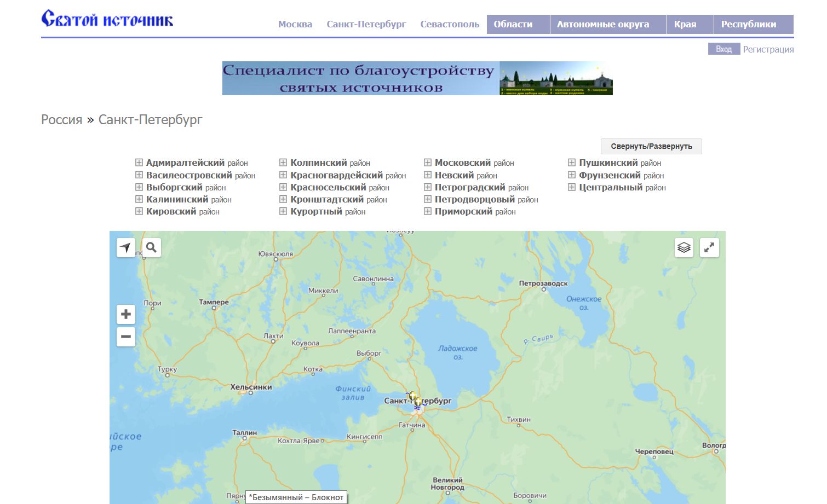This screenshot has height=504, width=827.
Task: Click the geolocation arrow icon on map
Action: tap(125, 248)
